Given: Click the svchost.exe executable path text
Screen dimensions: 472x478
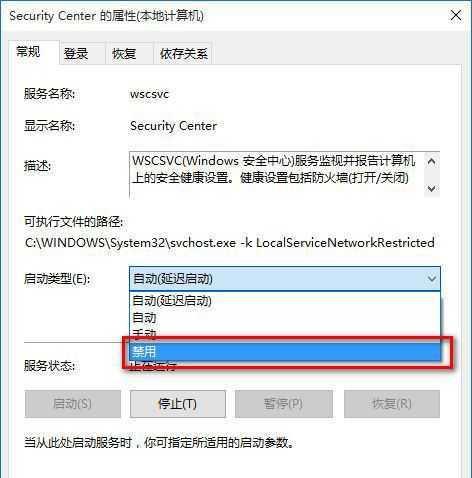Looking at the screenshot, I should (229, 243).
